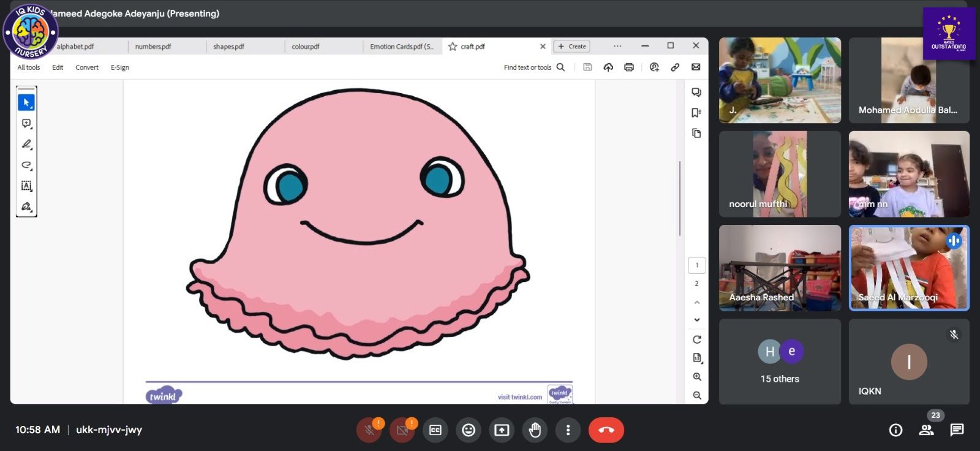Screen dimensions: 980x451
Task: Switch to the alphabet.pdf tab
Action: click(x=75, y=47)
